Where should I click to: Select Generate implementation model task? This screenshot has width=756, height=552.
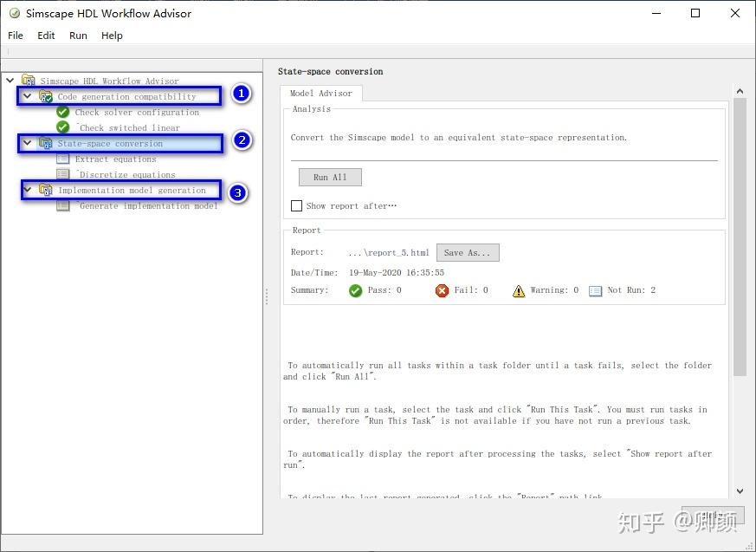coord(149,205)
